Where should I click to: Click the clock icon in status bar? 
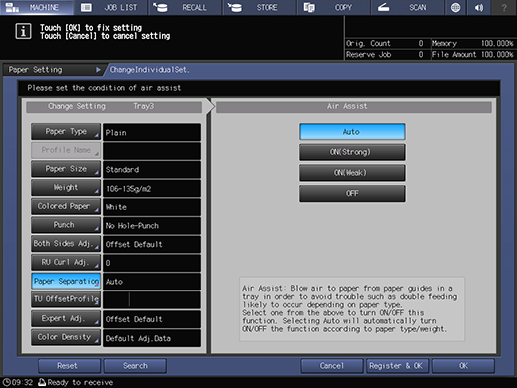(x=6, y=382)
